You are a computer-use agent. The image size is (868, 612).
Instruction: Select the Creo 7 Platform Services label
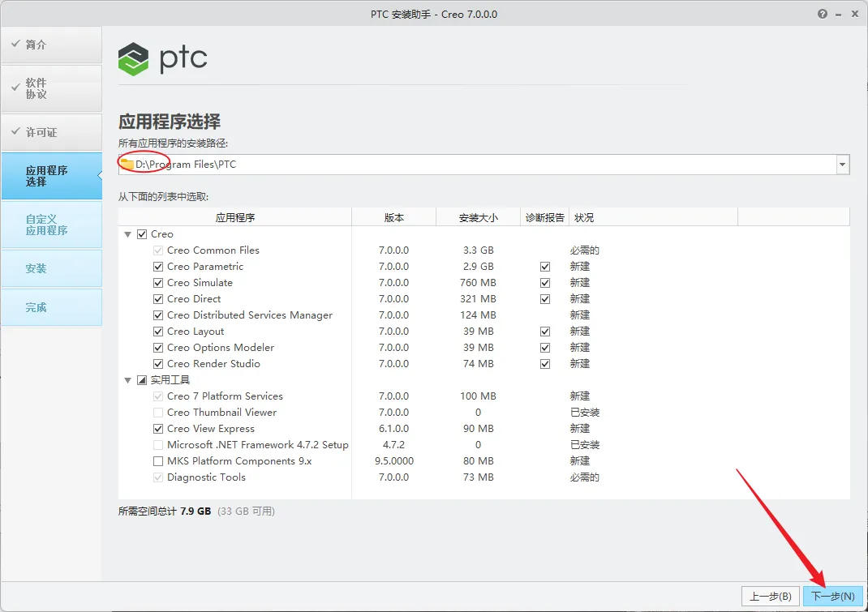pos(225,396)
